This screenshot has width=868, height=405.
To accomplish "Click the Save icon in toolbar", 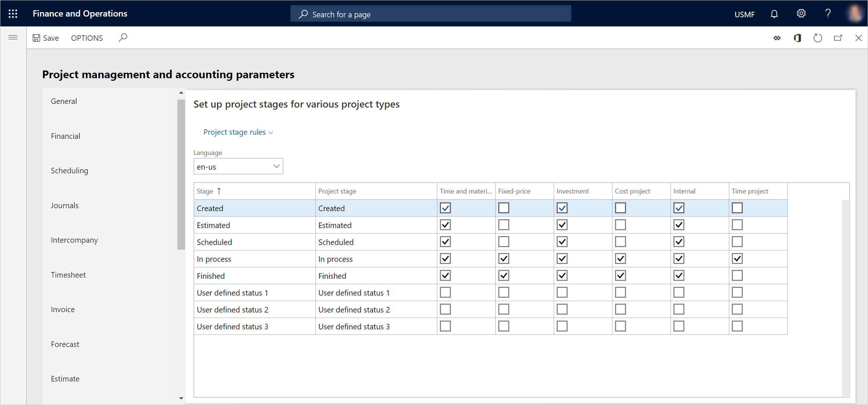I will [36, 37].
